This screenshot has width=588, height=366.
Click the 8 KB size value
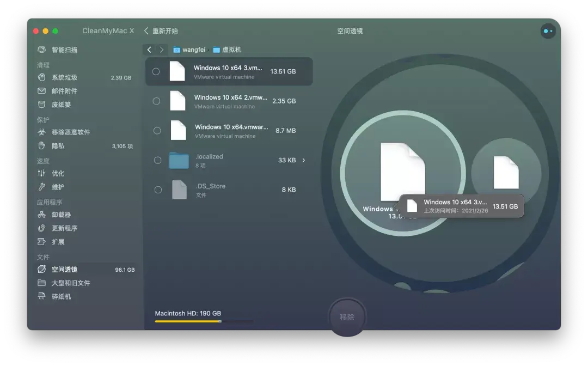coord(289,190)
